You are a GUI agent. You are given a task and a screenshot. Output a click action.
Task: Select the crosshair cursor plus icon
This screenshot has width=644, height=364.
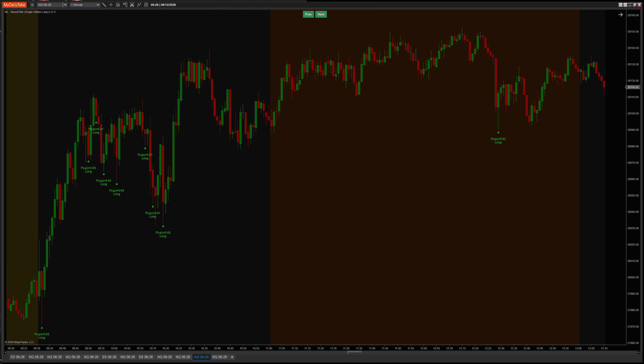pos(111,5)
